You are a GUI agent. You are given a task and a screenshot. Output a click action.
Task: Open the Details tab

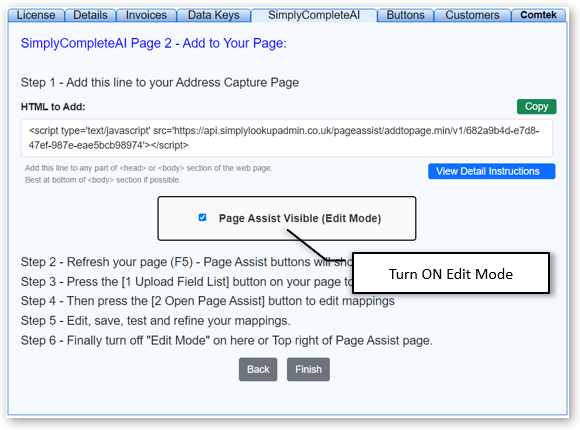[90, 15]
